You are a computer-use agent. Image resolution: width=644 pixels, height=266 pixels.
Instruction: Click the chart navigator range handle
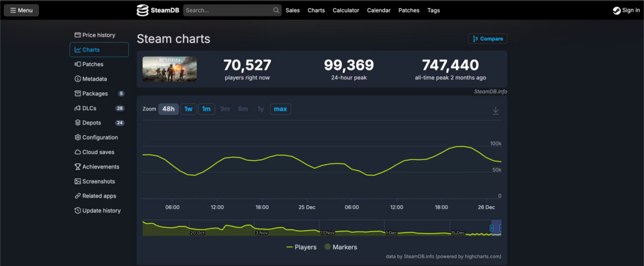click(492, 228)
